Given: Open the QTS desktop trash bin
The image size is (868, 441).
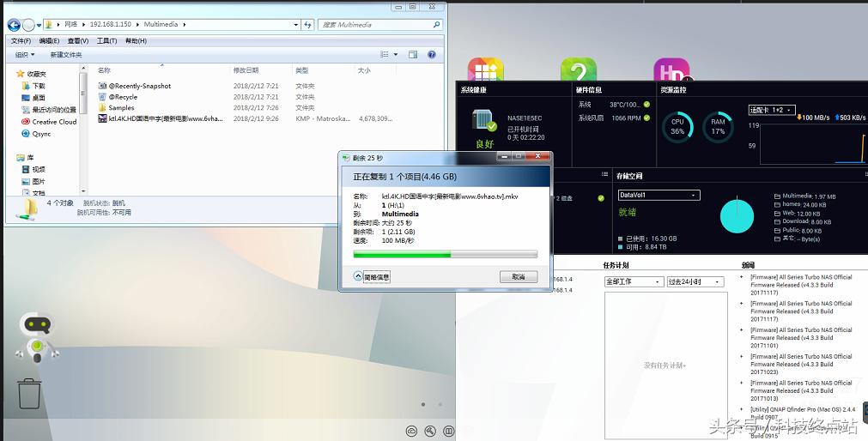Looking at the screenshot, I should coord(29,394).
